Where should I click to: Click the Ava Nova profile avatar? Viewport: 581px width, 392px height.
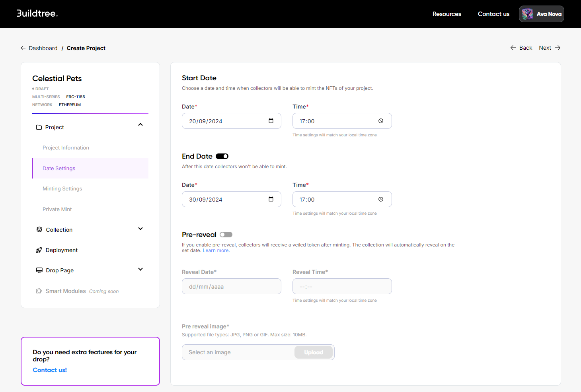click(527, 14)
